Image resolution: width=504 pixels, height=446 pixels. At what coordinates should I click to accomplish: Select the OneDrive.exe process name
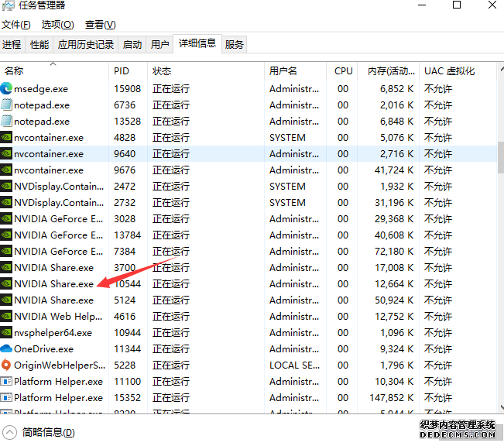(x=43, y=349)
